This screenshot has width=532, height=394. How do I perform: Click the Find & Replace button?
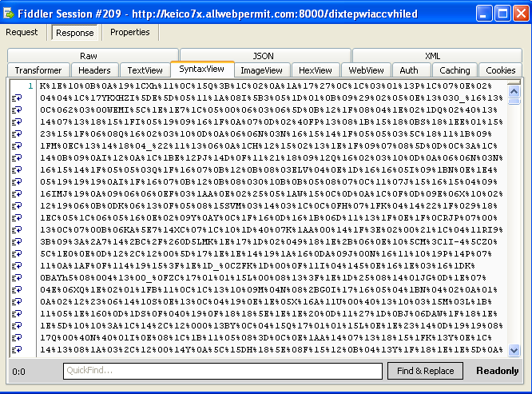(x=425, y=371)
